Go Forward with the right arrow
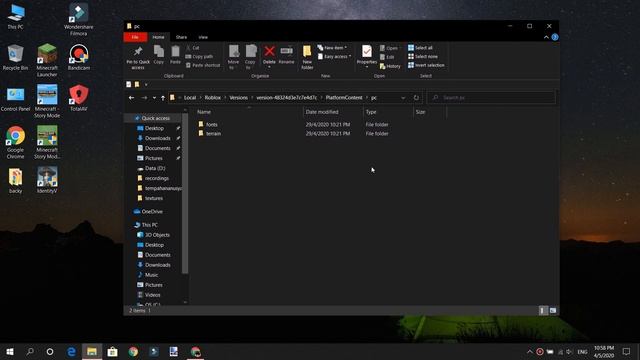This screenshot has height=360, width=640. (x=144, y=98)
